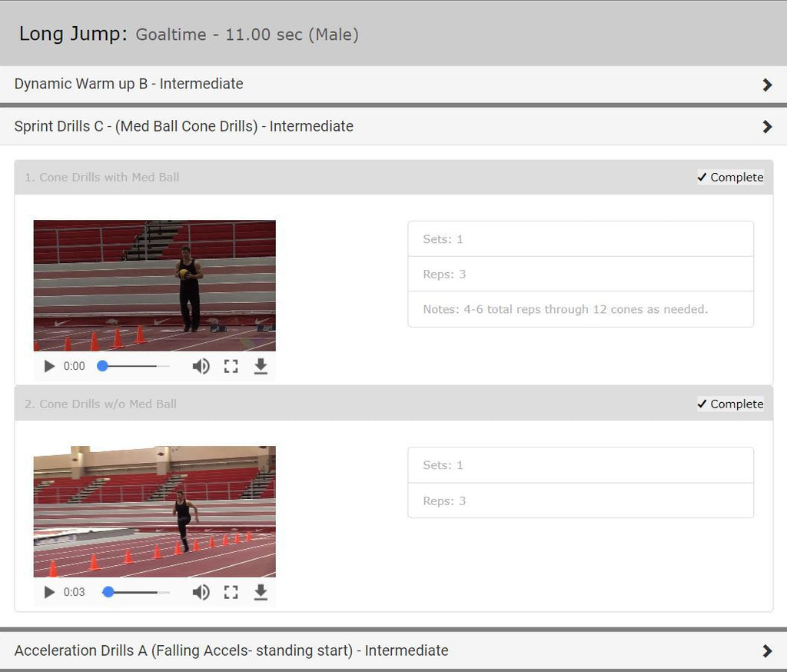This screenshot has width=787, height=672.
Task: Download the Cone Drills w/o Med Ball video
Action: [x=261, y=592]
